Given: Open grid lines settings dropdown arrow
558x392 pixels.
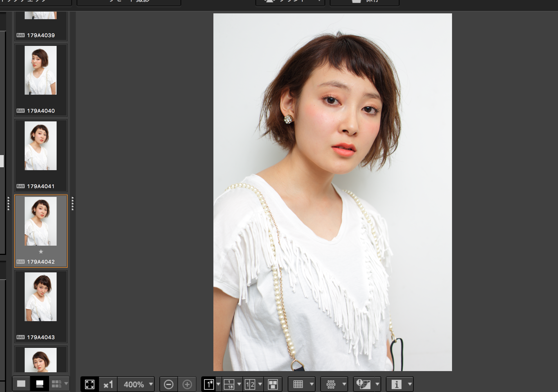Looking at the screenshot, I should pyautogui.click(x=312, y=384).
